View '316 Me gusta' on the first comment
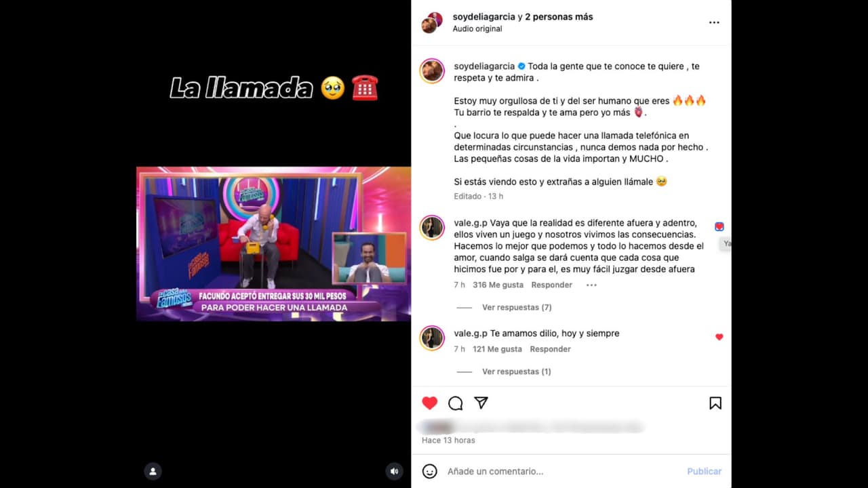Screen dimensions: 868x488 click(x=498, y=285)
